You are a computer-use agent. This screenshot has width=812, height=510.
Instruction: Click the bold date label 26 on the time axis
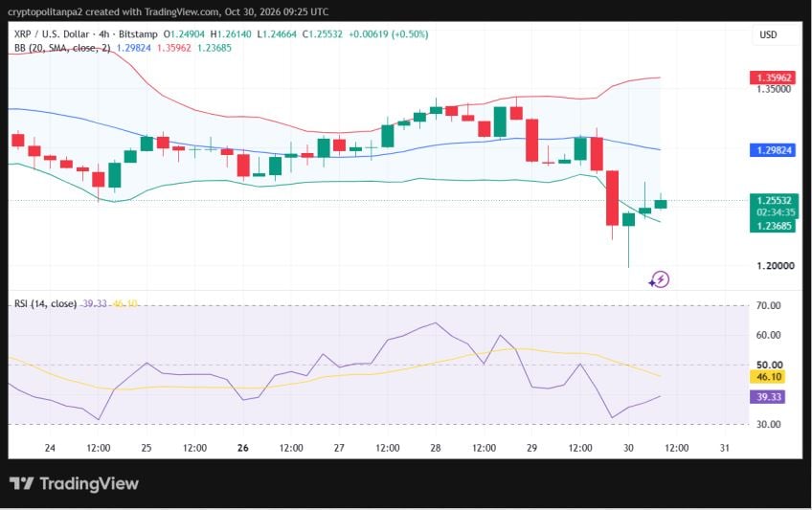coord(243,448)
